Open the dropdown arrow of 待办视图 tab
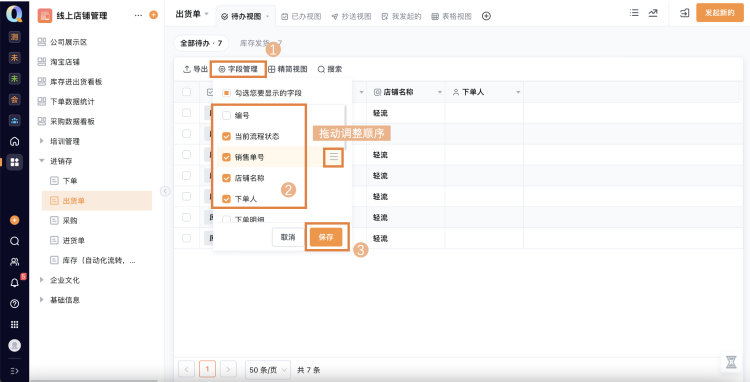The height and width of the screenshot is (382, 750). pos(267,17)
